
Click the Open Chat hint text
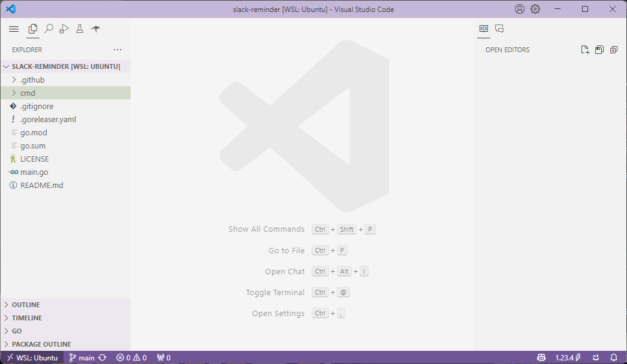pyautogui.click(x=285, y=272)
